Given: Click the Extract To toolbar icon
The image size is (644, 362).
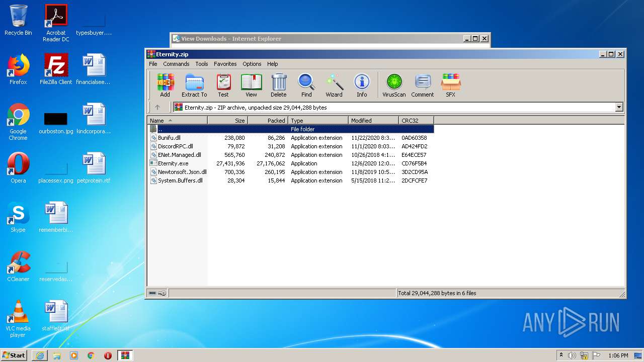Looking at the screenshot, I should 194,85.
